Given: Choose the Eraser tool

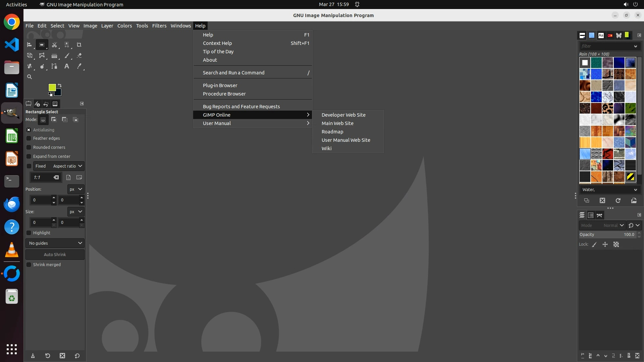Looking at the screenshot, I should 79,56.
